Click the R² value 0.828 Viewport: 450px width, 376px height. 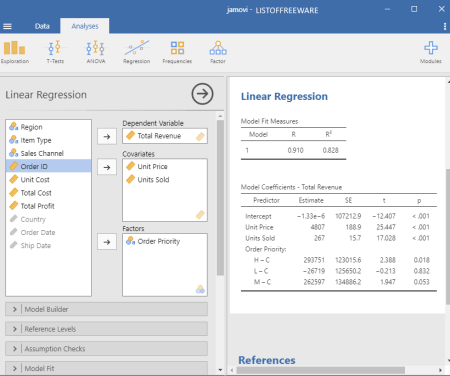[330, 150]
